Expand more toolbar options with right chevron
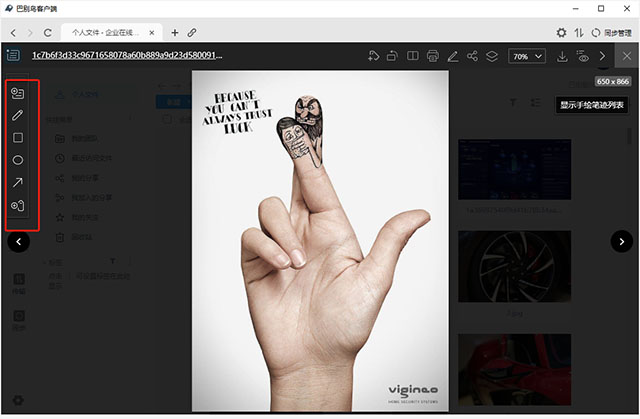640x419 pixels. 603,56
